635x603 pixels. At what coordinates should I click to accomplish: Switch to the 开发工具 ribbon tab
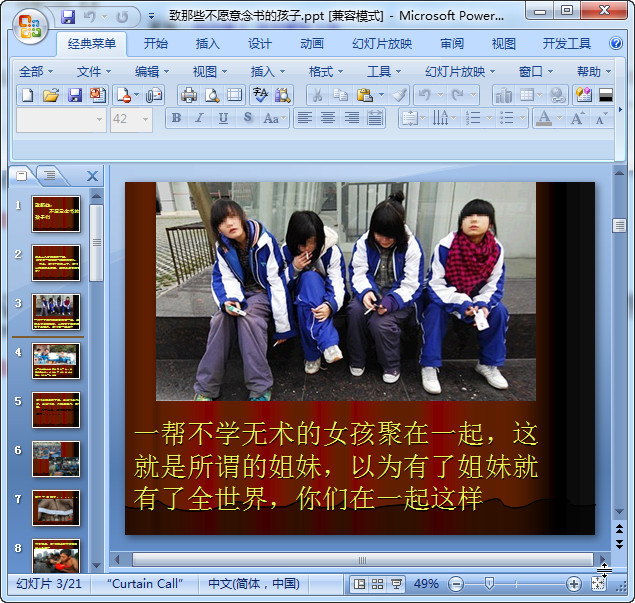(x=567, y=43)
